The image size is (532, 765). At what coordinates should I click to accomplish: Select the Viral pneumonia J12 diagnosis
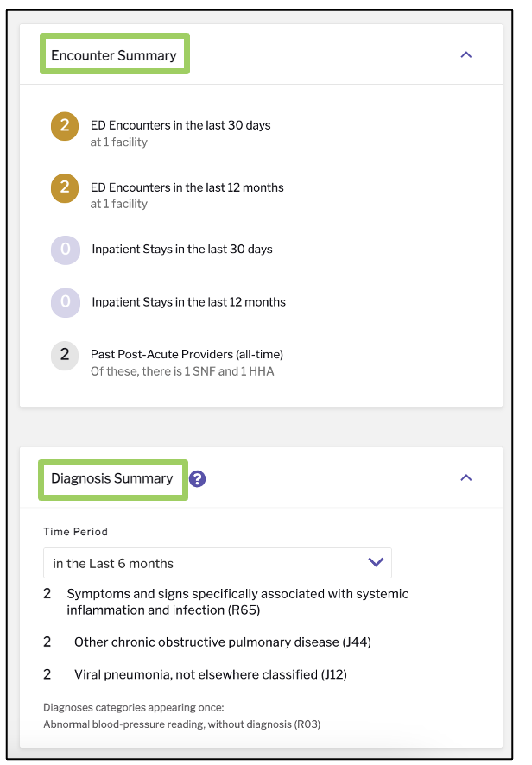pyautogui.click(x=211, y=674)
